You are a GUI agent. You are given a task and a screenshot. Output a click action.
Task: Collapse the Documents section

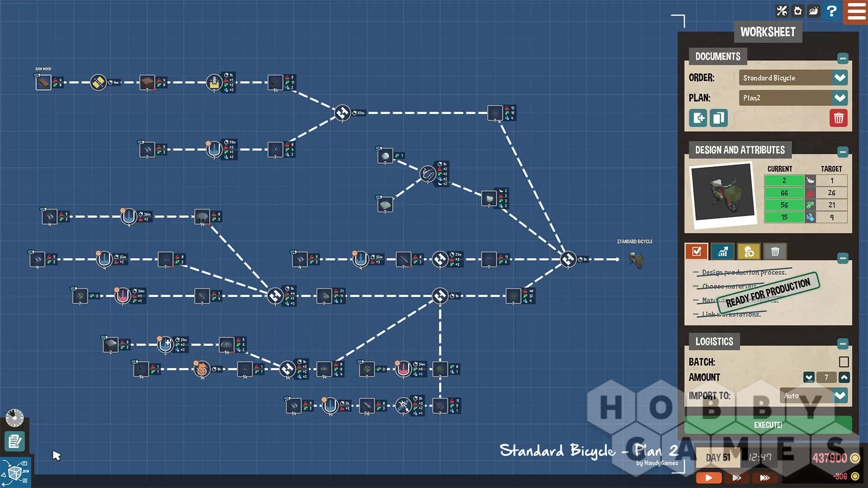tap(843, 58)
